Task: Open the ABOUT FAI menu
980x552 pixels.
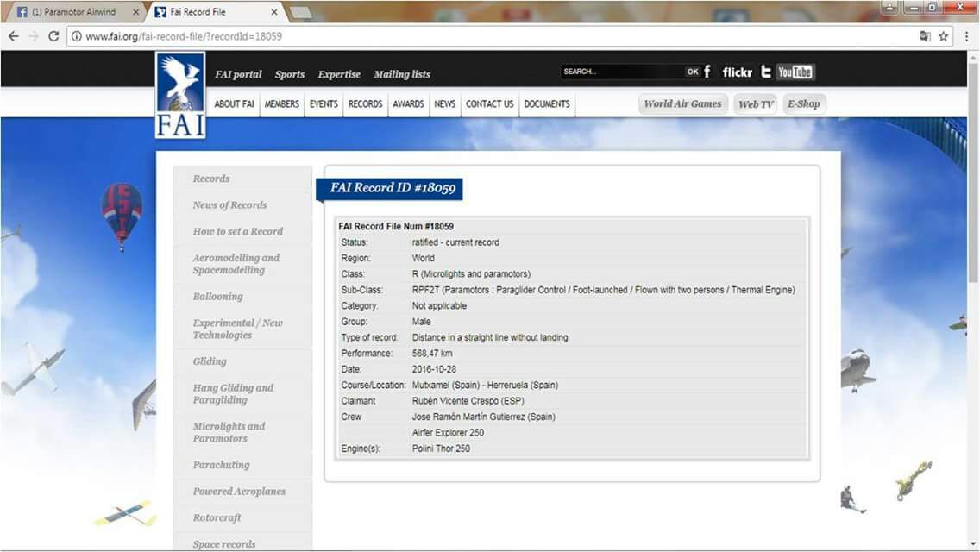Action: 234,104
